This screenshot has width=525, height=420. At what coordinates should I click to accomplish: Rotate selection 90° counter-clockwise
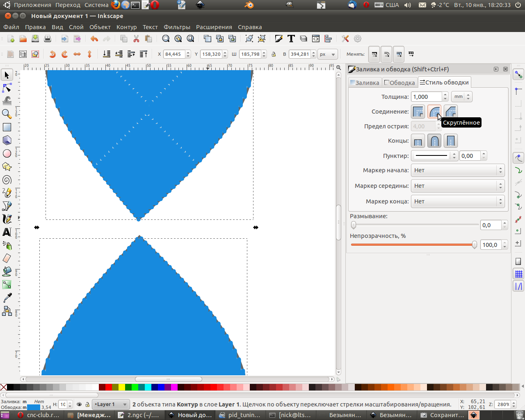point(52,54)
